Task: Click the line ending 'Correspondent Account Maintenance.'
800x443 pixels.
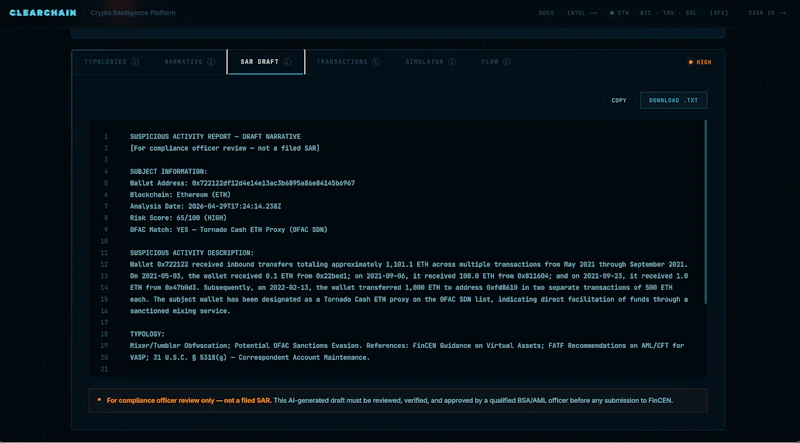Action: click(x=249, y=357)
